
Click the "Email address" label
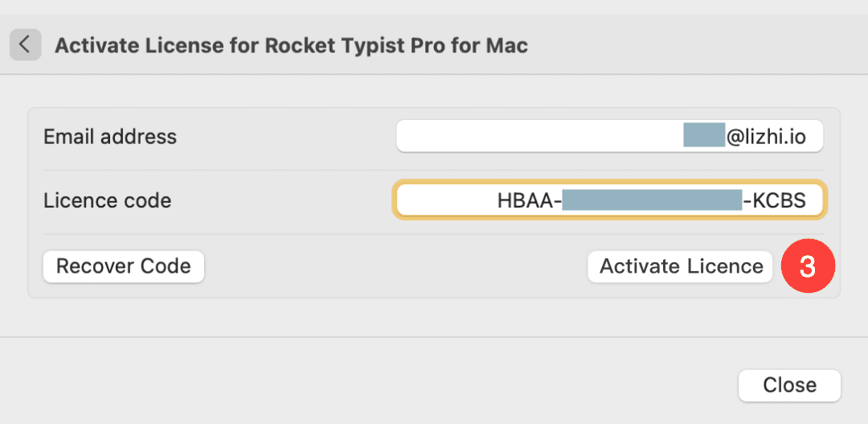110,137
